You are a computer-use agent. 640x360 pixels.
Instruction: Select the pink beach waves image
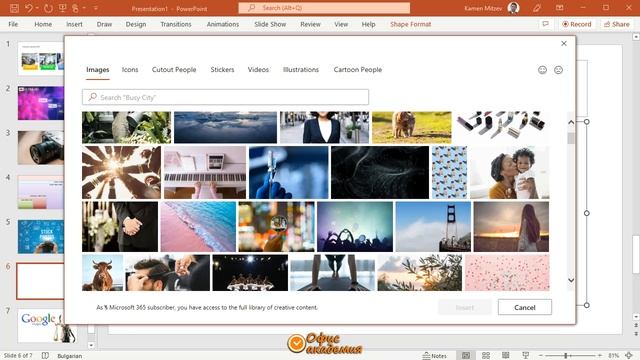tap(198, 227)
